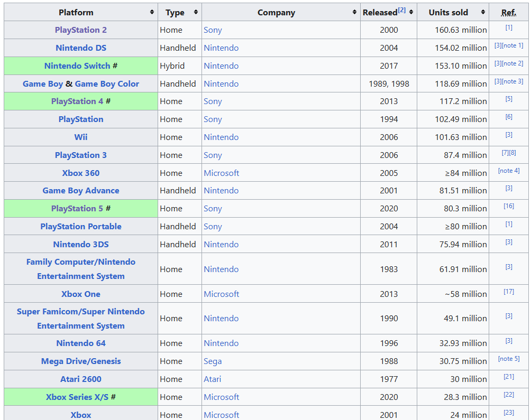Click reference [note 5] for Mega Drive
This screenshot has height=420, width=531.
pyautogui.click(x=508, y=359)
